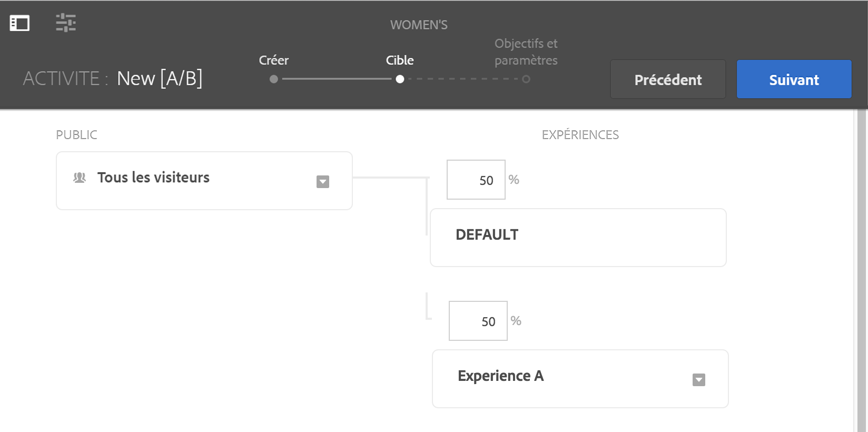Rename the activity title New [A/B]
The width and height of the screenshot is (868, 432).
pyautogui.click(x=160, y=78)
